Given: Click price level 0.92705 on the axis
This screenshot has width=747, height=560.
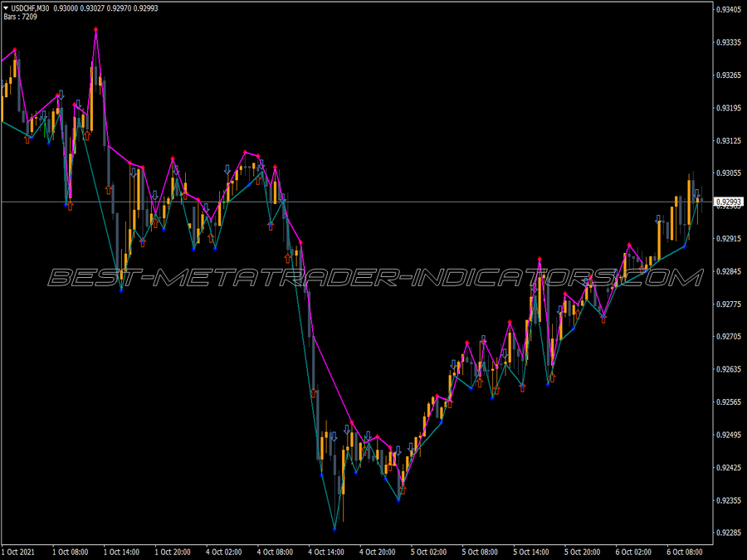Looking at the screenshot, I should 729,337.
